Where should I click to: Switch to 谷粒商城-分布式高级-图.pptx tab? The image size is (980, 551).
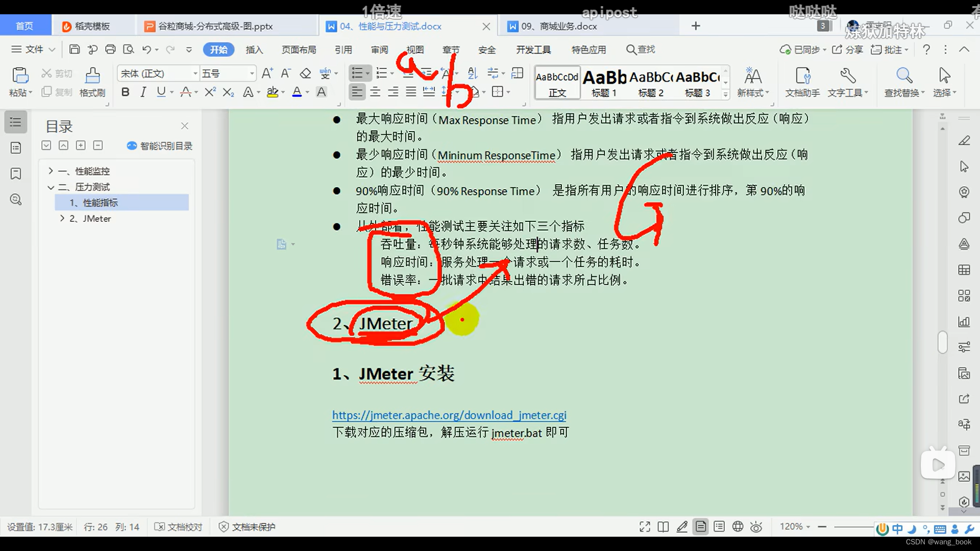coord(214,26)
